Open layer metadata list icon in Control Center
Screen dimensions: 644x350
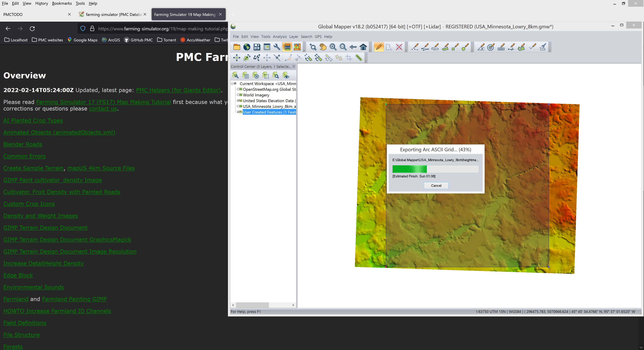245,75
